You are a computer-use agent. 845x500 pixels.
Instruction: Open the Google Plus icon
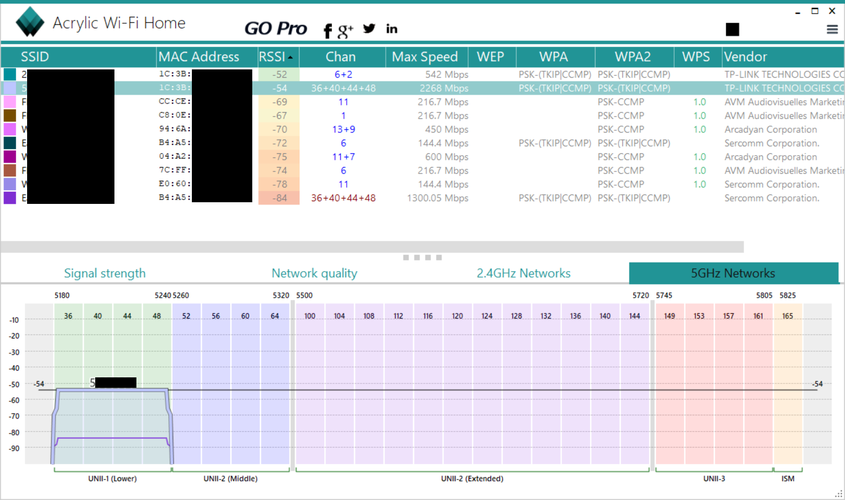(x=347, y=30)
